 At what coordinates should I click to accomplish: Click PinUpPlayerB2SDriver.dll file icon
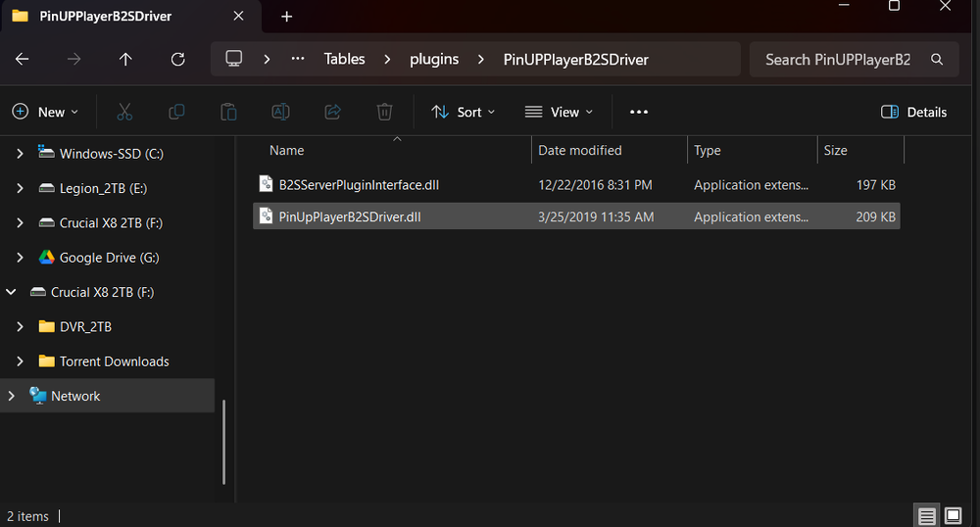point(266,216)
